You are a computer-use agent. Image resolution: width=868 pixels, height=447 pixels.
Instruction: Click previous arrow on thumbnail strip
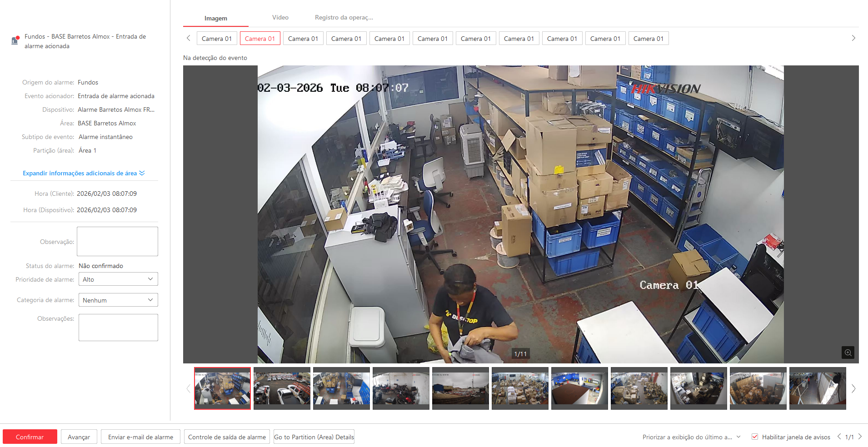point(188,388)
